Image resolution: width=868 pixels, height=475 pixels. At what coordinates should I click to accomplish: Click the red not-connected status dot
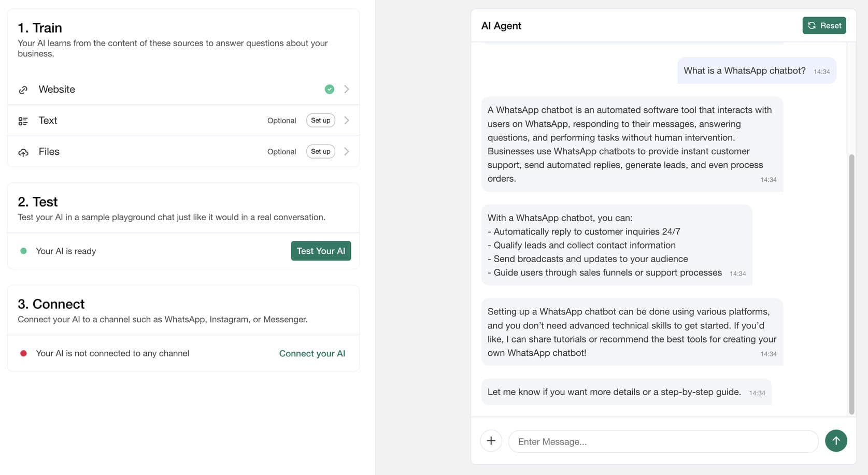click(23, 353)
